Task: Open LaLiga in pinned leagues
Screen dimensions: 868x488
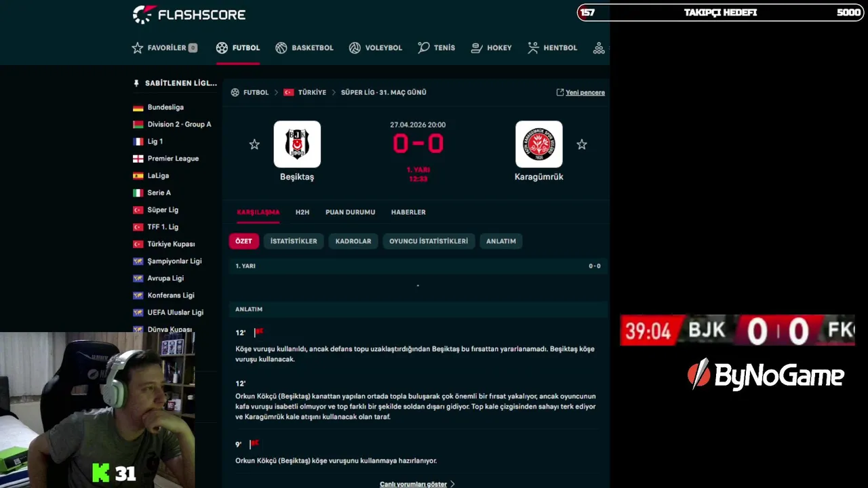Action: click(x=158, y=176)
